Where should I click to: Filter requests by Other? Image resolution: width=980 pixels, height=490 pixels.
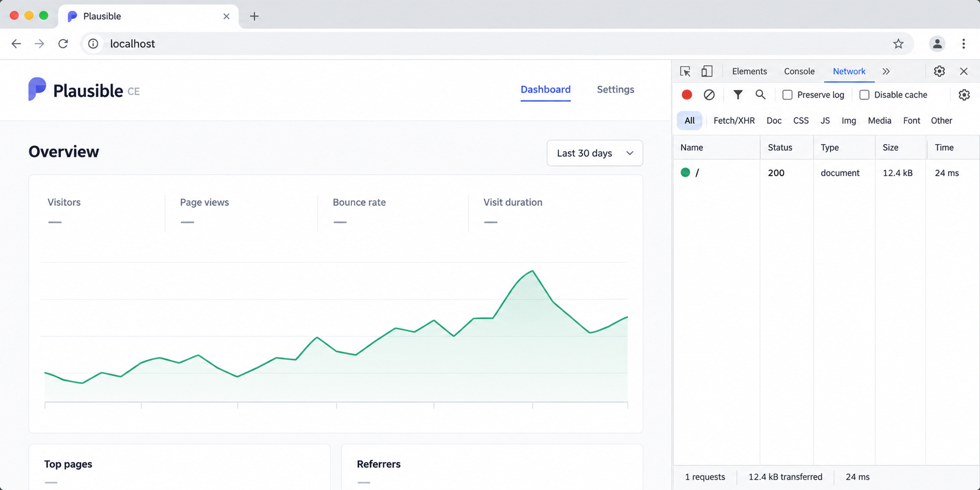(941, 120)
